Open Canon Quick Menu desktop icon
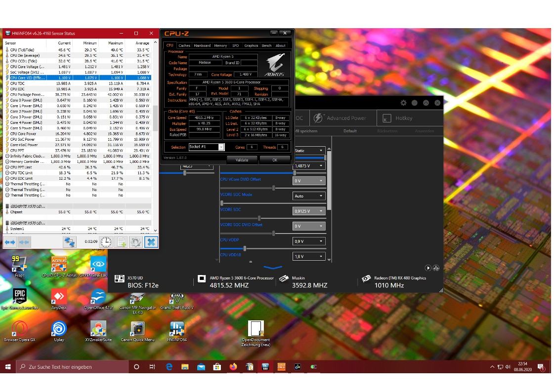Screen dimensions: 555x392 point(138,331)
